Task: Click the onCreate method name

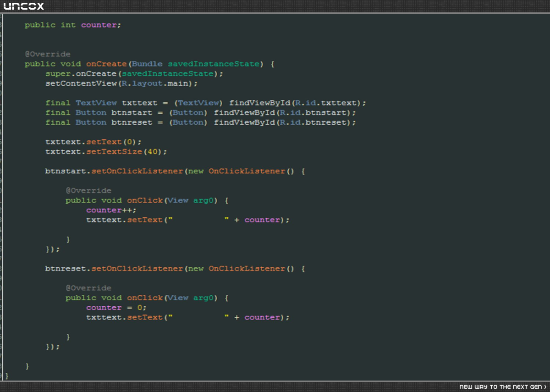Action: point(106,64)
